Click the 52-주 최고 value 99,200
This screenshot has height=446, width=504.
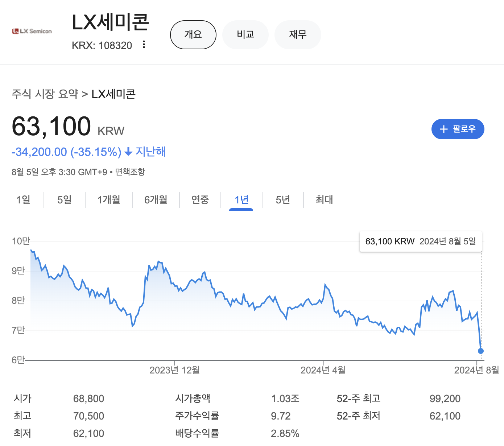[x=445, y=399]
